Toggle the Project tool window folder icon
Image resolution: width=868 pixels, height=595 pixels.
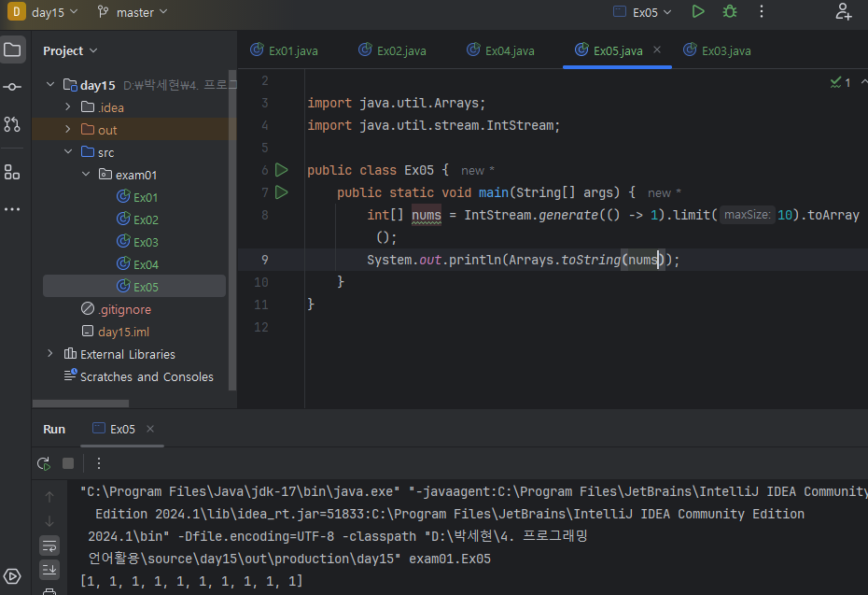(12, 50)
